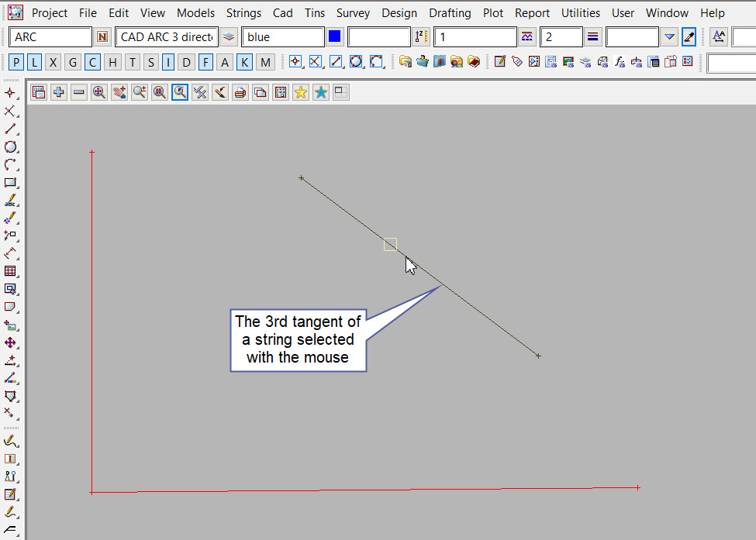Screen dimensions: 756x540
Task: Select the CAD circle tool in left toolbar
Action: (x=10, y=147)
